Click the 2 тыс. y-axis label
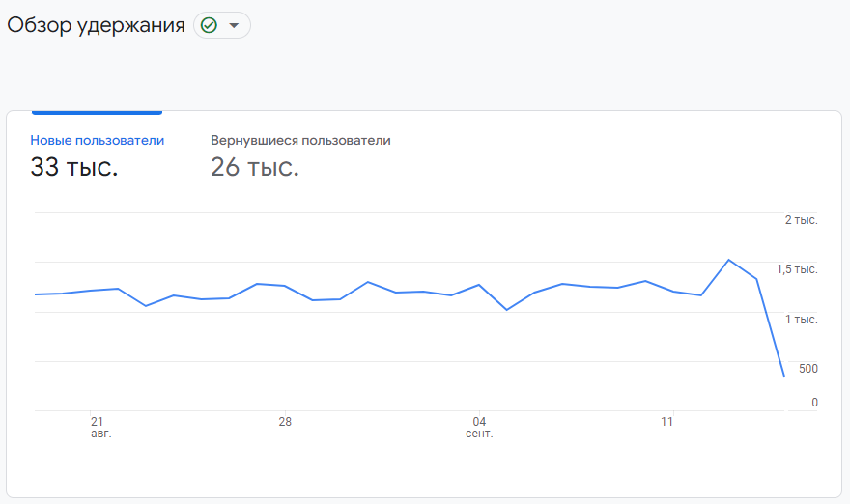 801,220
